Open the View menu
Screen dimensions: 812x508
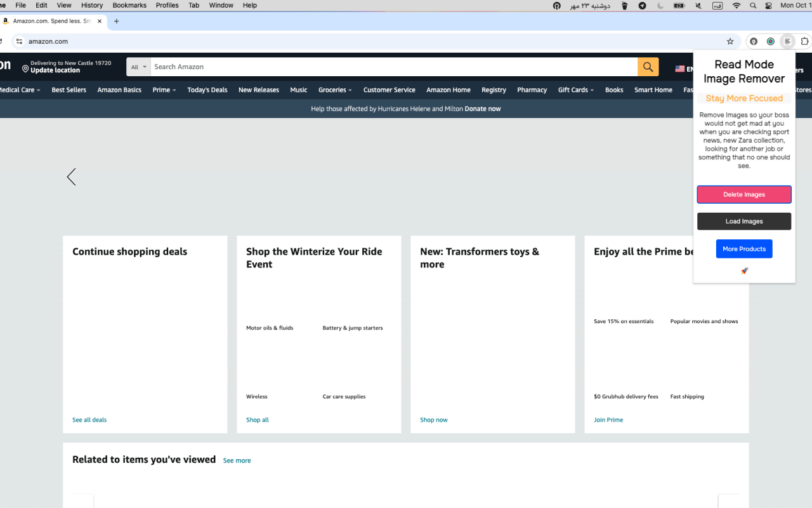tap(64, 5)
